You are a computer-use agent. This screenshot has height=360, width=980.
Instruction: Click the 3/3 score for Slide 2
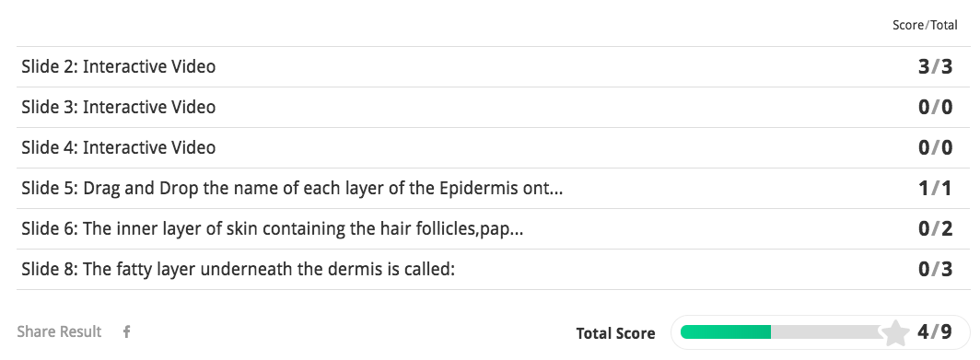(935, 67)
